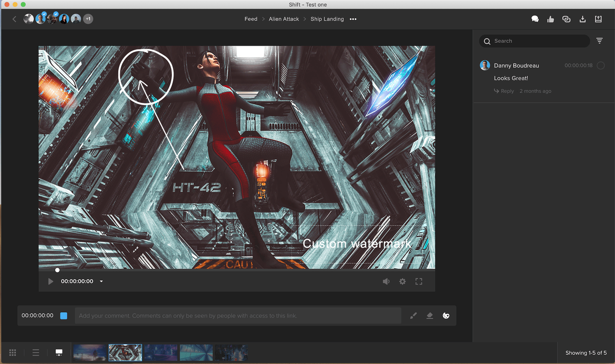Switch to grid view
The width and height of the screenshot is (615, 364).
coord(13,353)
